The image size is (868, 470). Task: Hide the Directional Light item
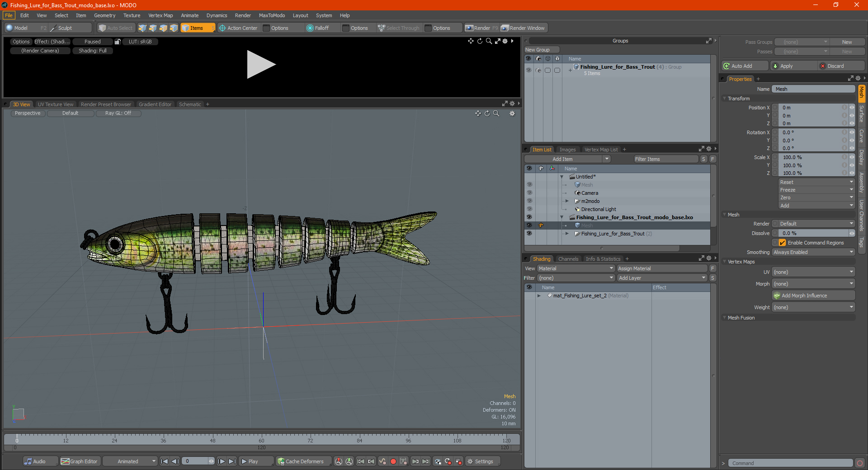coord(529,209)
